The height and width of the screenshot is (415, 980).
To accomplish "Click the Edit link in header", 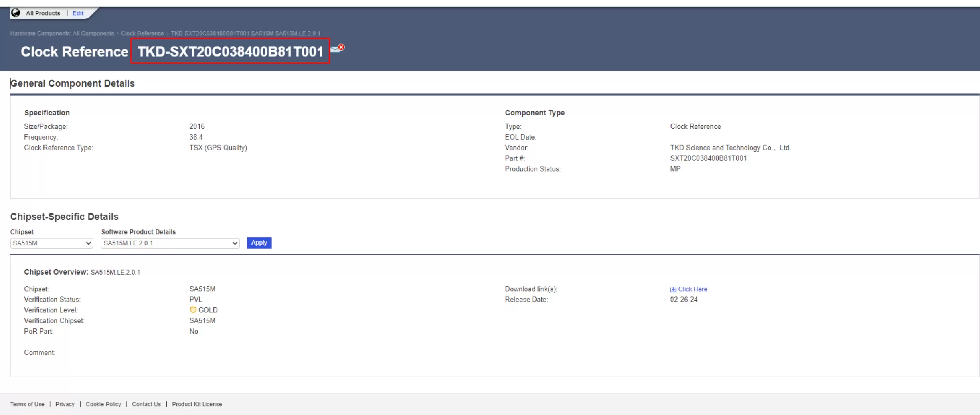I will (78, 13).
